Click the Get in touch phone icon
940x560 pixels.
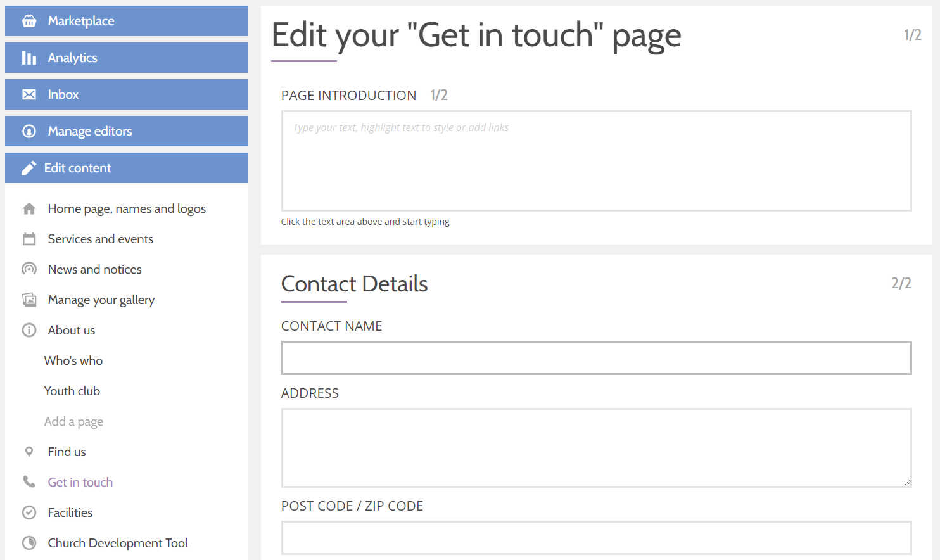(29, 481)
